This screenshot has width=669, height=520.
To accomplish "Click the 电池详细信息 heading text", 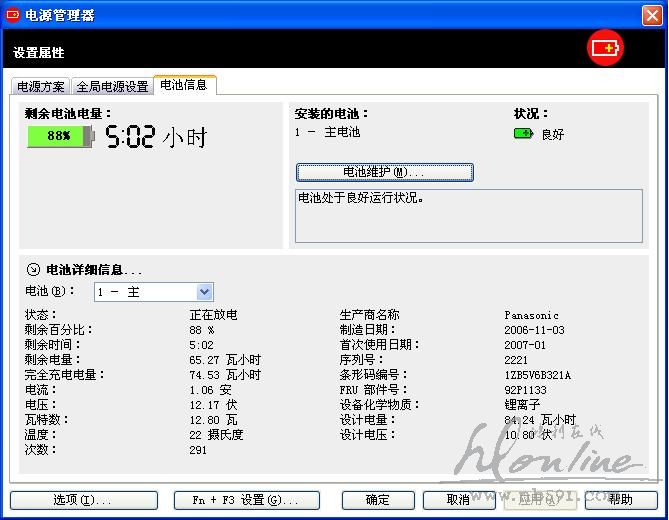I will [94, 270].
